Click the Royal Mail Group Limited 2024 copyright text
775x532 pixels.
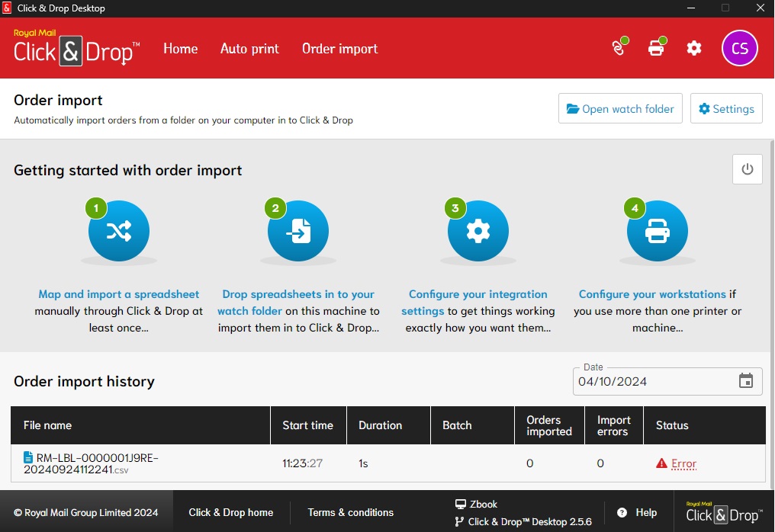click(x=86, y=512)
